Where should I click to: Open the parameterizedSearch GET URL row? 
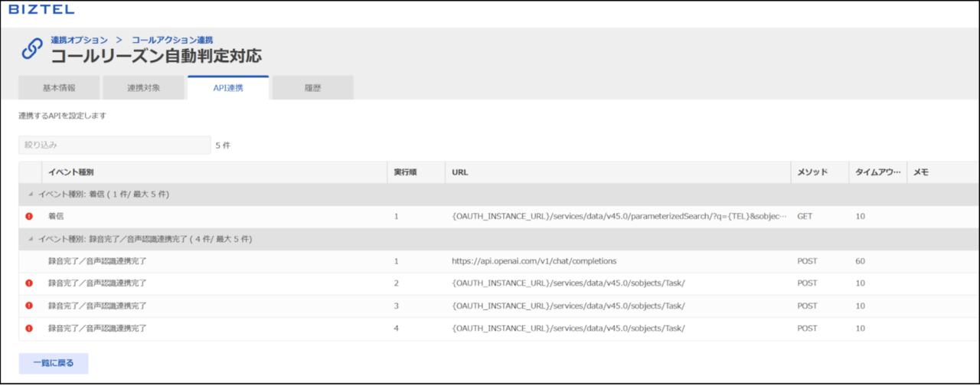pyautogui.click(x=619, y=217)
